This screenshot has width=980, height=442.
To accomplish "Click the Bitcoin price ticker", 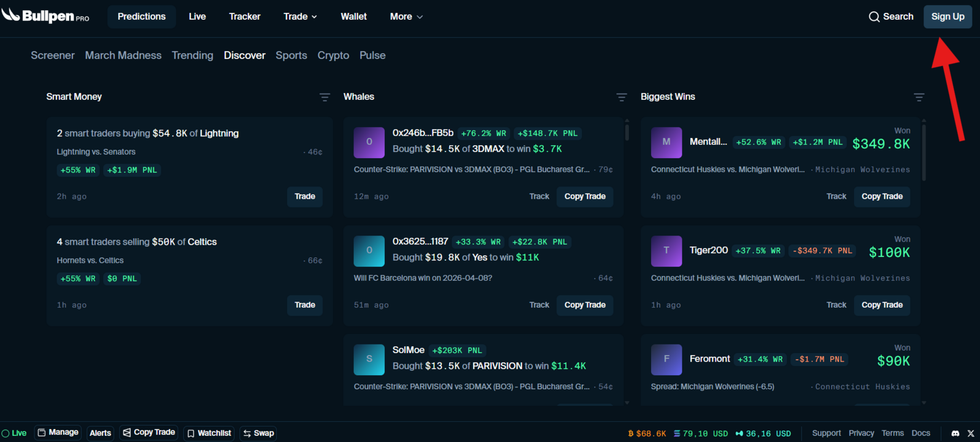I will (647, 433).
